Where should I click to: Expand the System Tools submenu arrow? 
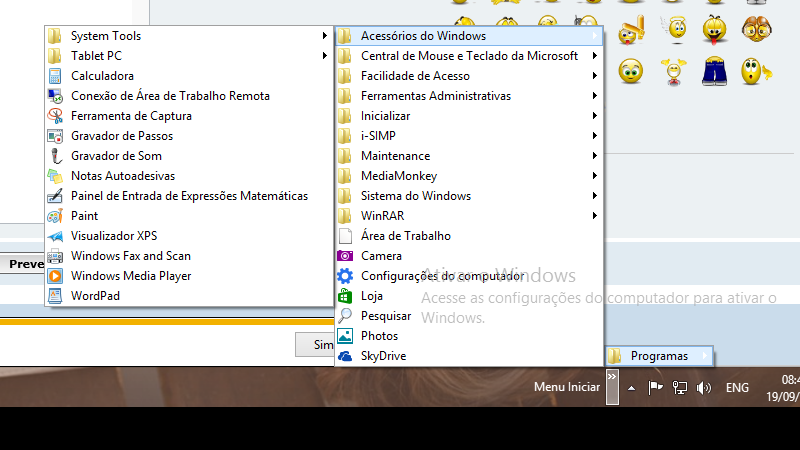(x=324, y=36)
